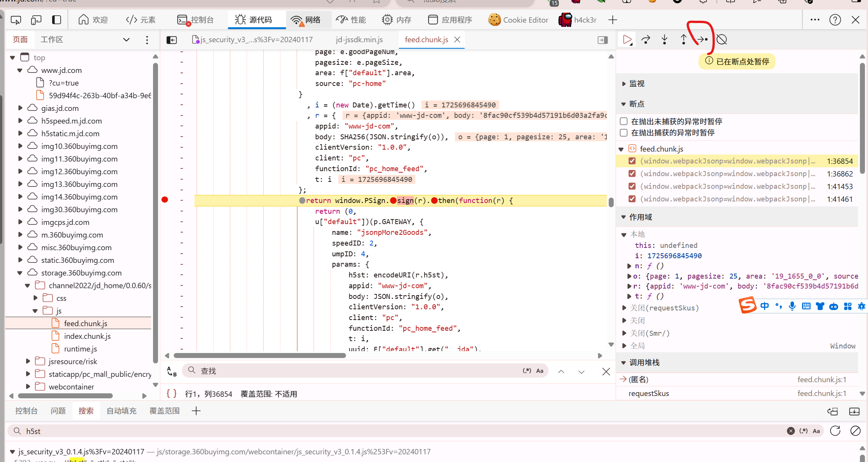Deactivate breakpoints icon
The height and width of the screenshot is (462, 868).
click(x=721, y=40)
